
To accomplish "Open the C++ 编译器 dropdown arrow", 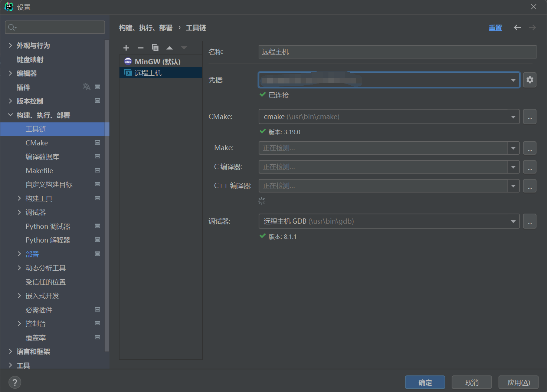I will pos(513,186).
